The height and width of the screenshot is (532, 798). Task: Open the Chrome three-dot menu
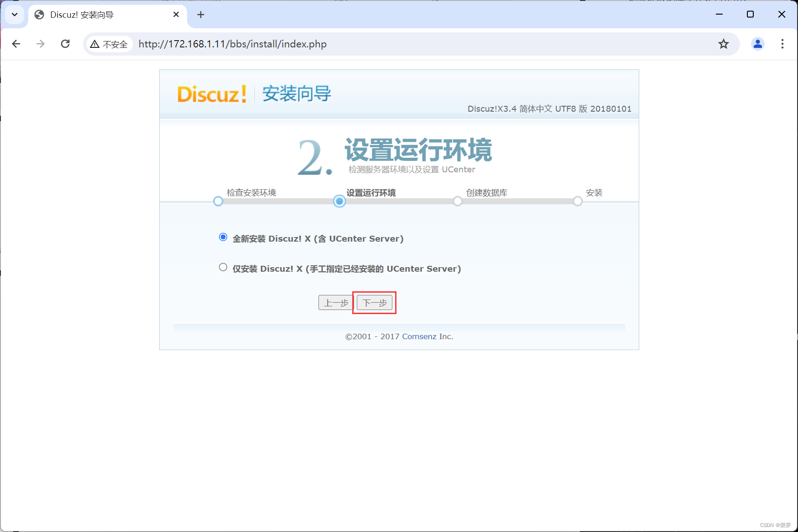coord(782,44)
